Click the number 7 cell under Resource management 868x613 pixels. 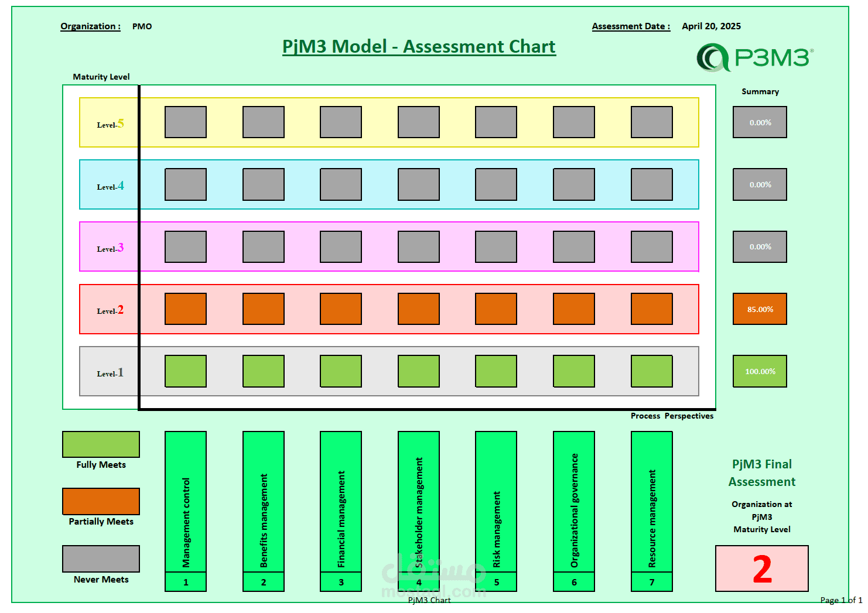pyautogui.click(x=652, y=582)
